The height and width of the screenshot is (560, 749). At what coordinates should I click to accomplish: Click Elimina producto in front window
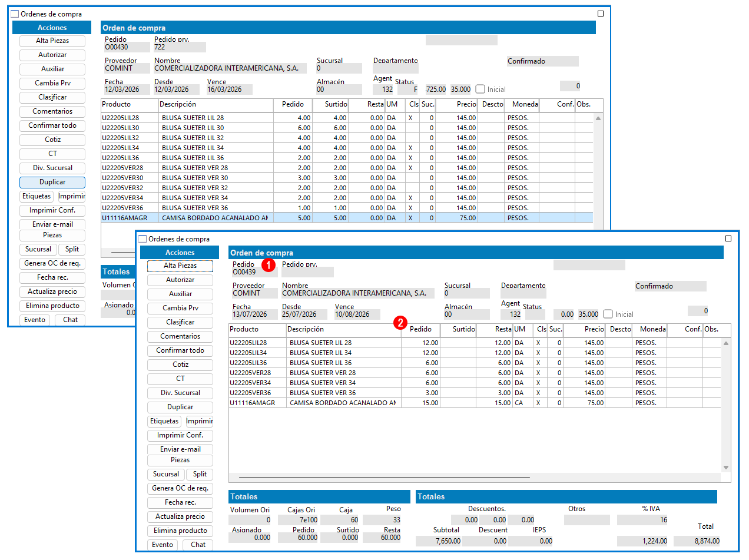[180, 531]
